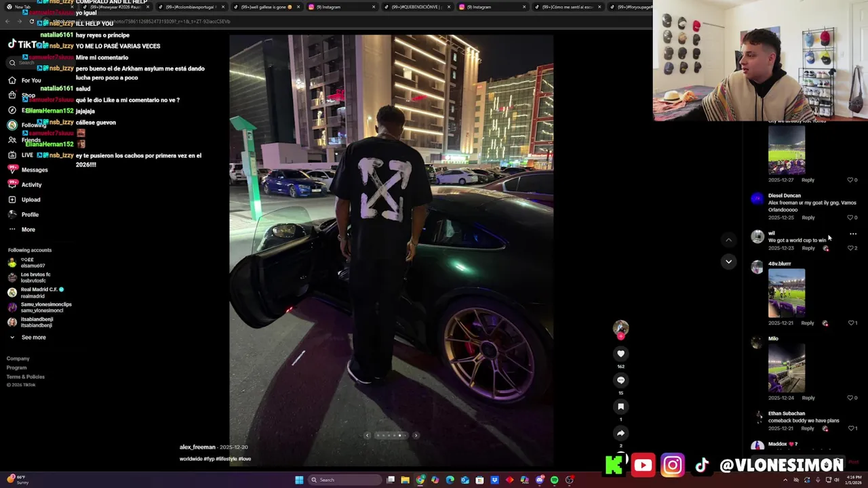Open creator avatar above the like button
This screenshot has width=868, height=488.
pos(620,329)
